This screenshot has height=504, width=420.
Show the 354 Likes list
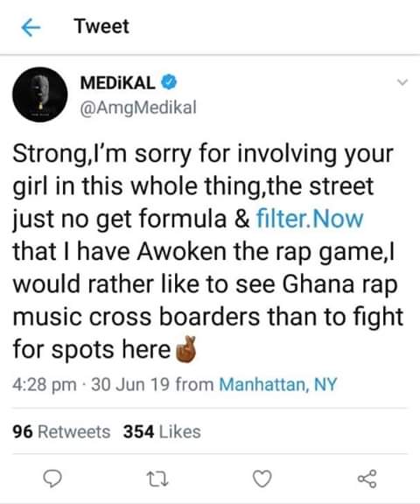pyautogui.click(x=162, y=431)
